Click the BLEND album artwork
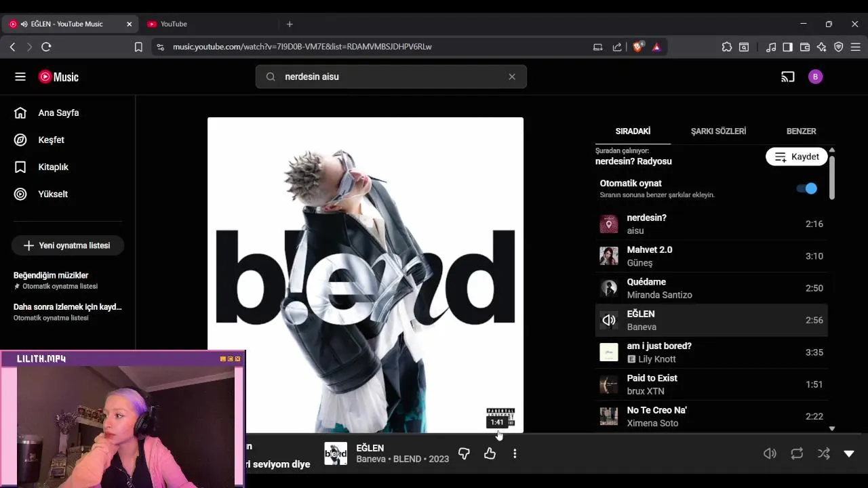Image resolution: width=868 pixels, height=488 pixels. tap(366, 274)
